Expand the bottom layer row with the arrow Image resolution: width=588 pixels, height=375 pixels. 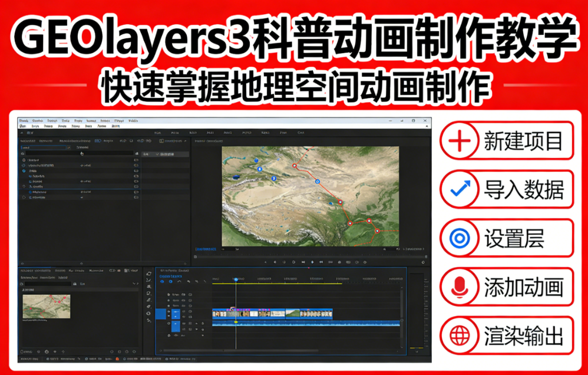coord(24,198)
